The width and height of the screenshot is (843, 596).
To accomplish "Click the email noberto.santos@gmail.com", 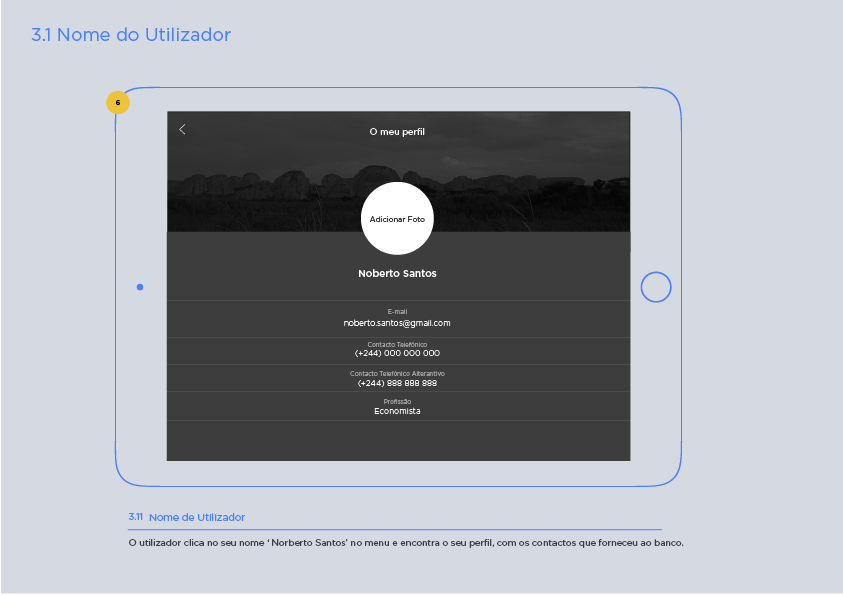I will [x=397, y=323].
